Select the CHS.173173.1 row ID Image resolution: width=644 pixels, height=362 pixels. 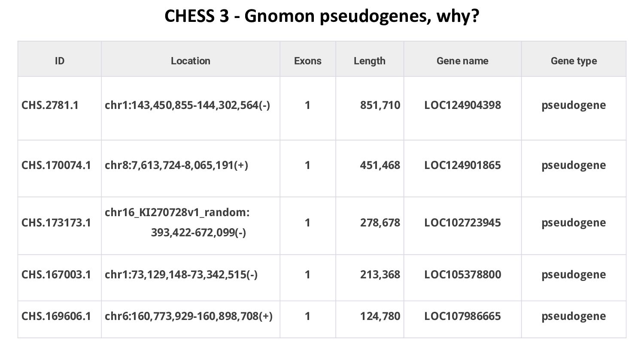pyautogui.click(x=56, y=223)
